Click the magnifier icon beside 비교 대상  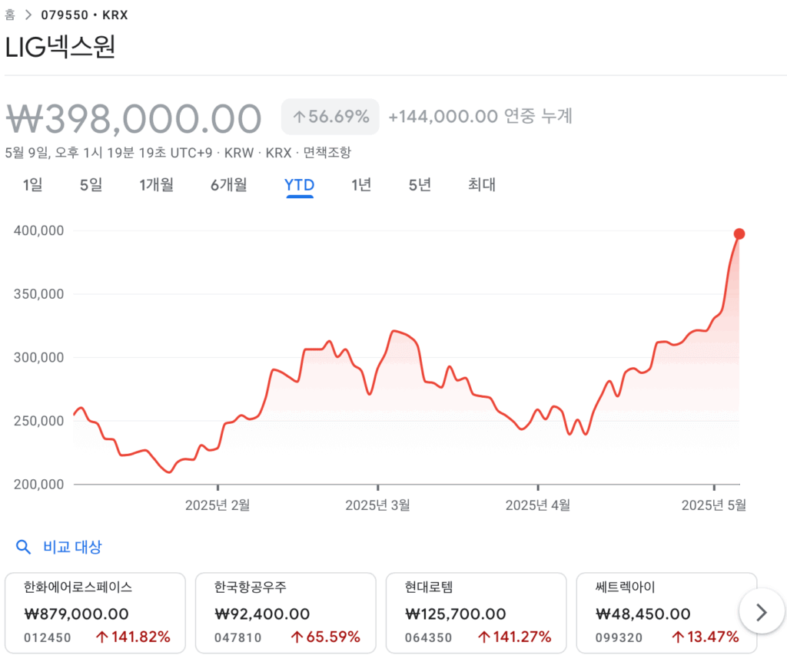pyautogui.click(x=23, y=547)
